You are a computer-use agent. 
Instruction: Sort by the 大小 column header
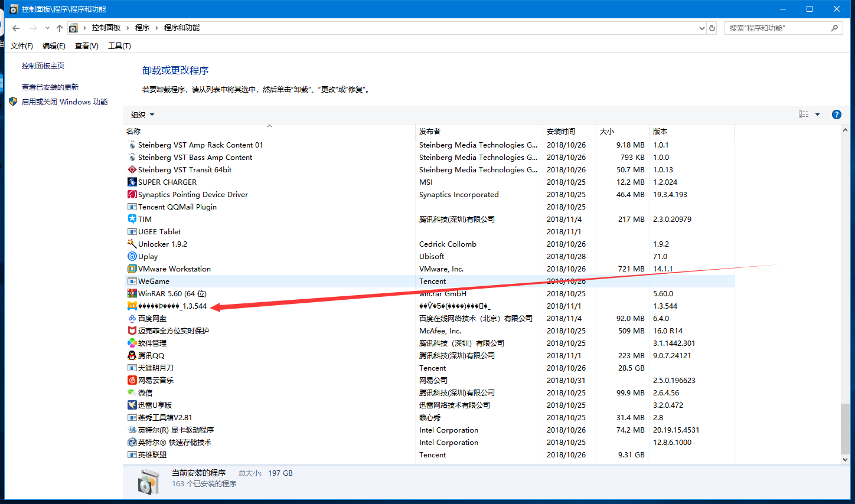tap(622, 131)
